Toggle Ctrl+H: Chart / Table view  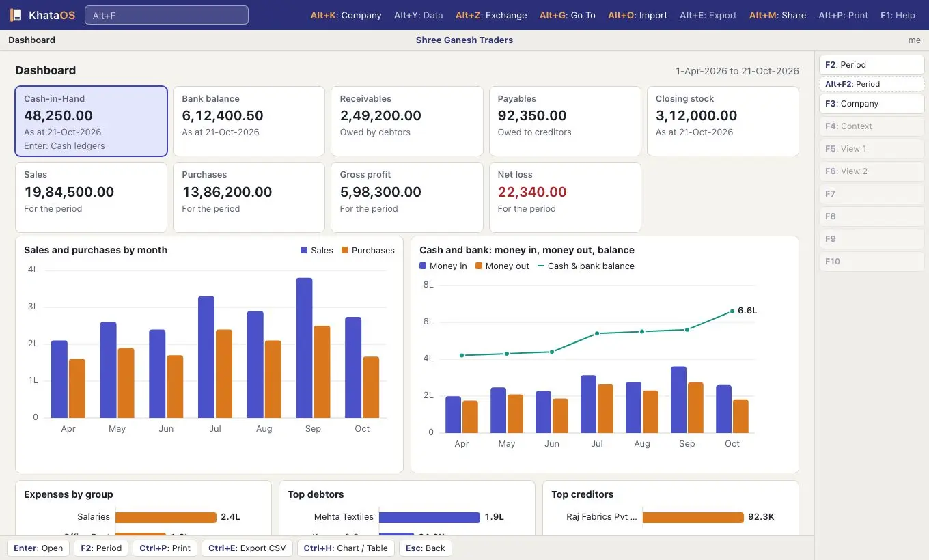coord(346,548)
